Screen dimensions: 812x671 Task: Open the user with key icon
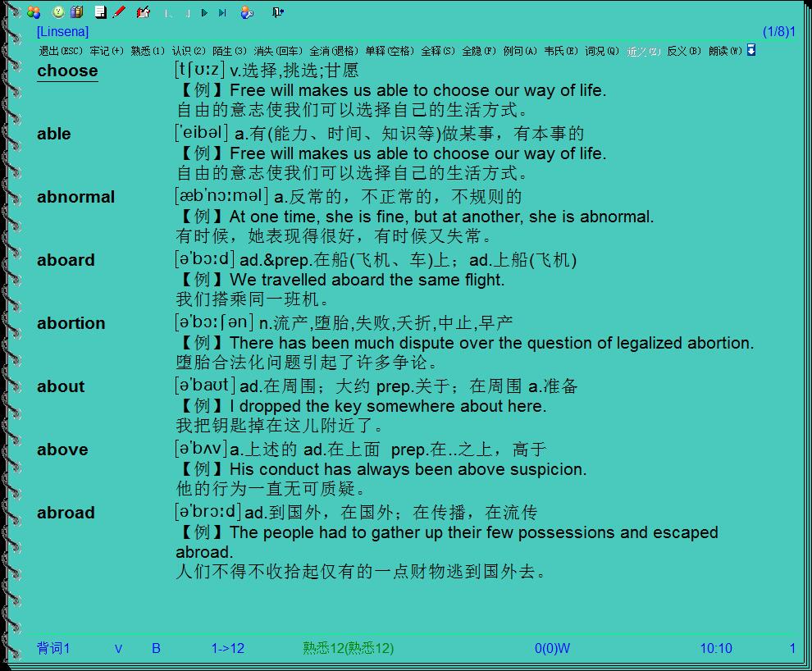[247, 12]
